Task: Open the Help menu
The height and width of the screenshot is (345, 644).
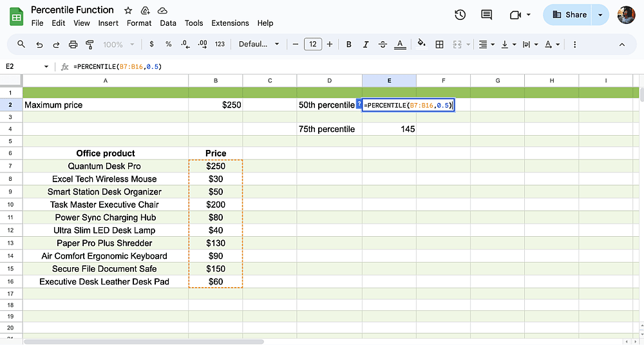Action: (265, 23)
